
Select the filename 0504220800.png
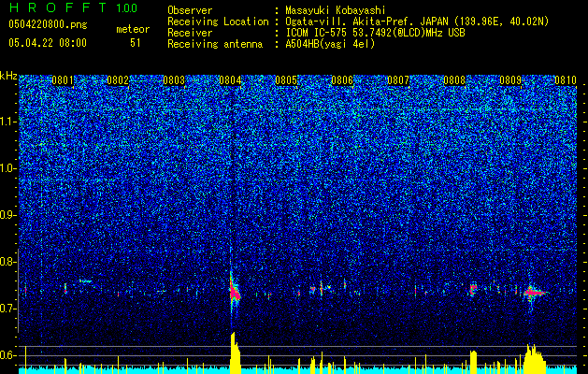48,24
